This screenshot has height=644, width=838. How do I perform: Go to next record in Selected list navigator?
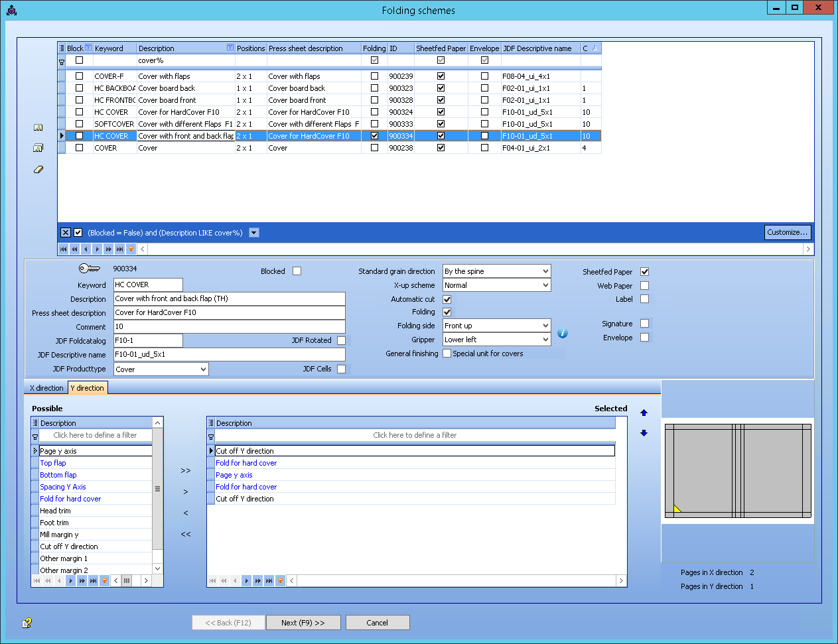point(246,581)
